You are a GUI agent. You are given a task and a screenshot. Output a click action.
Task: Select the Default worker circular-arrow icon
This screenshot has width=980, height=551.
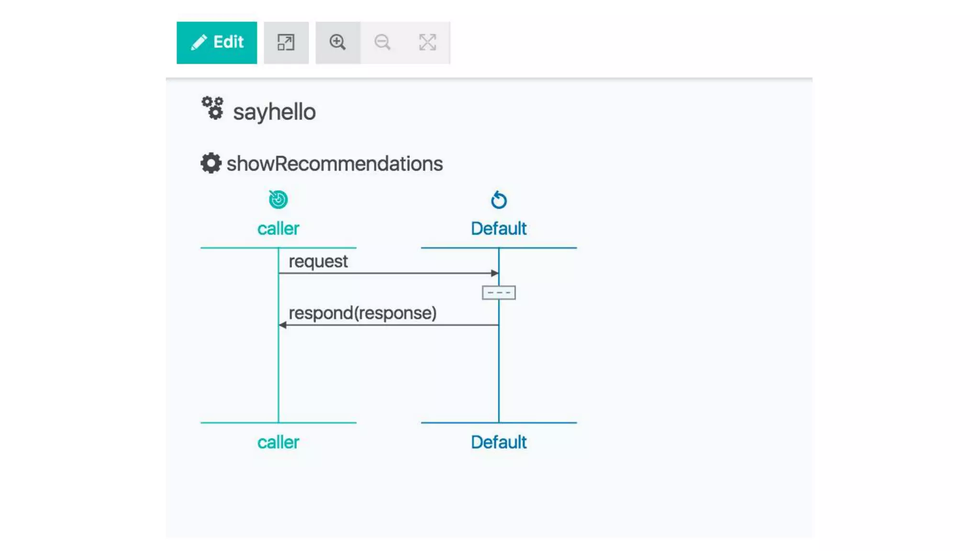pos(499,200)
